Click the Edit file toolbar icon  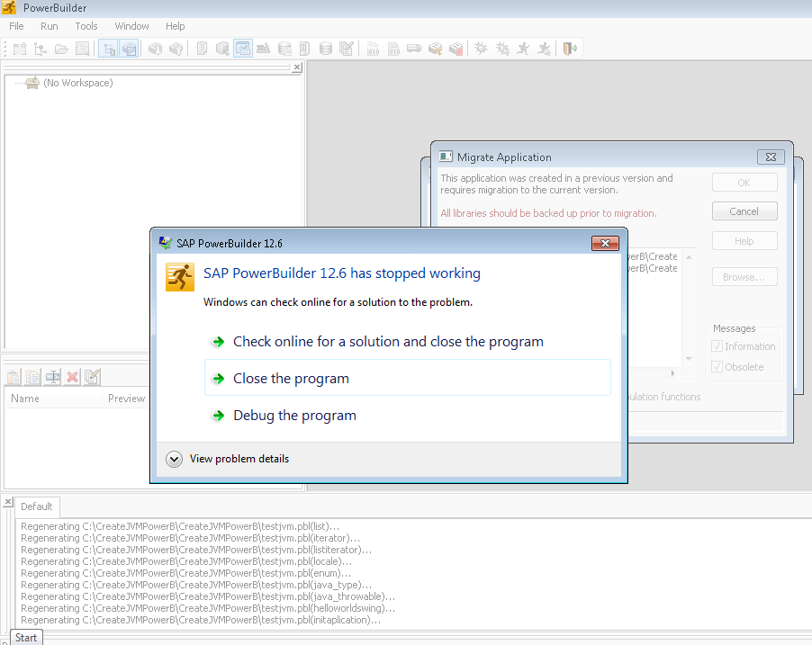pos(347,49)
